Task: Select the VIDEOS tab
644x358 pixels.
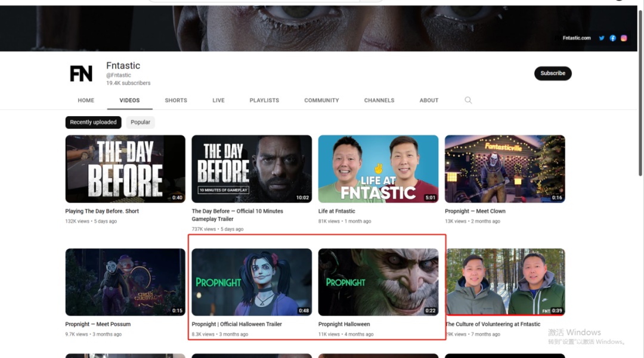Action: pos(129,101)
